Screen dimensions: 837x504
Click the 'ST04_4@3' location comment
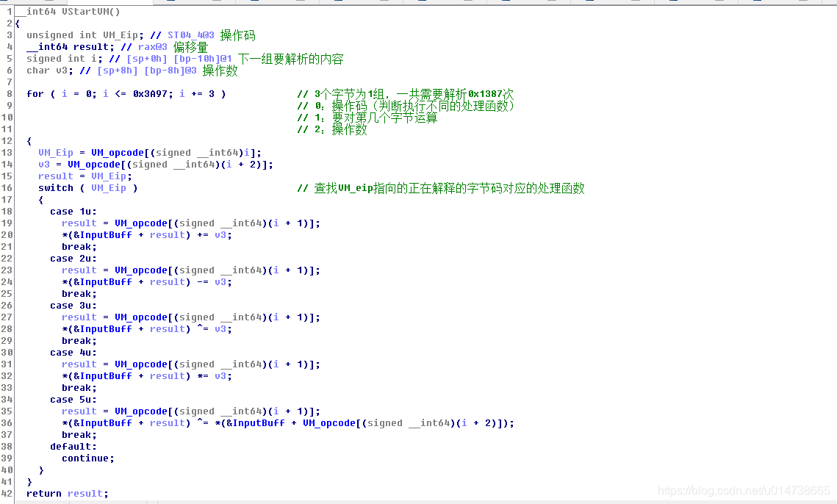(x=191, y=35)
